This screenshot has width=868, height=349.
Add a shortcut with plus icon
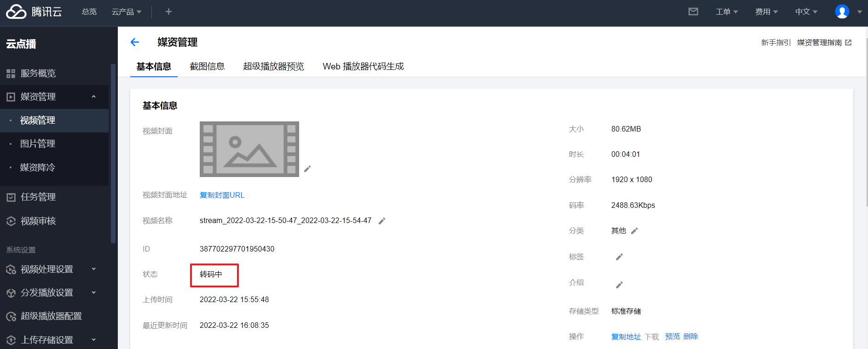click(168, 11)
